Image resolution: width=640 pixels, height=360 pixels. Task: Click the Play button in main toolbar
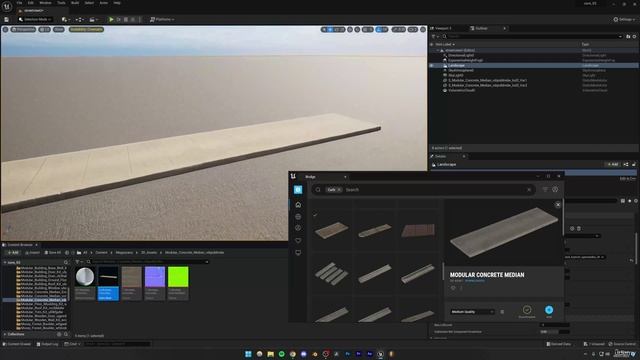(111, 19)
